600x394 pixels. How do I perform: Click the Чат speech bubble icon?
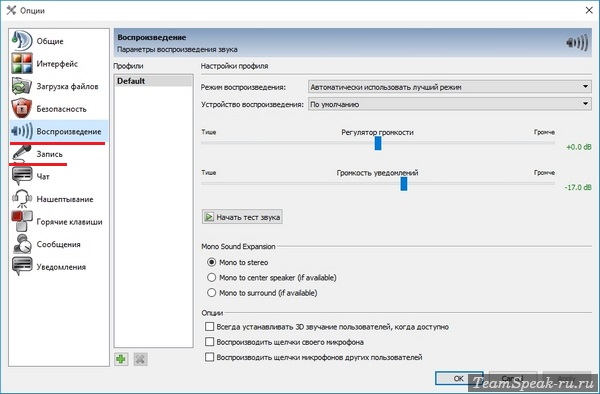click(22, 176)
